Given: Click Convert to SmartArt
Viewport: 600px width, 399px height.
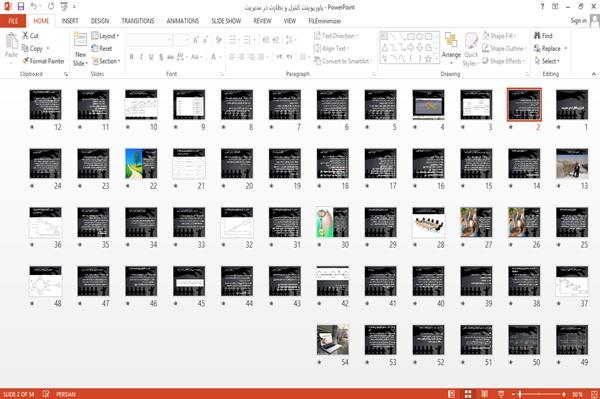Looking at the screenshot, I should pyautogui.click(x=342, y=61).
